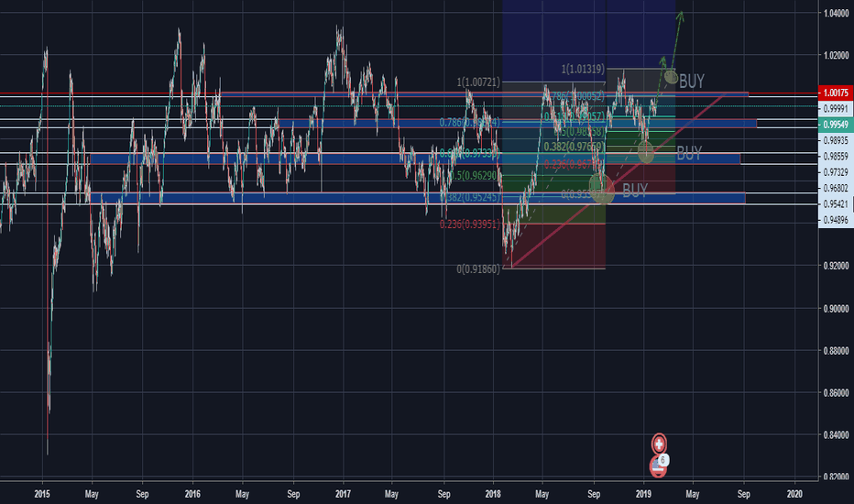The height and width of the screenshot is (504, 854).
Task: Click the 0.88000 price scale value
Action: (x=836, y=350)
